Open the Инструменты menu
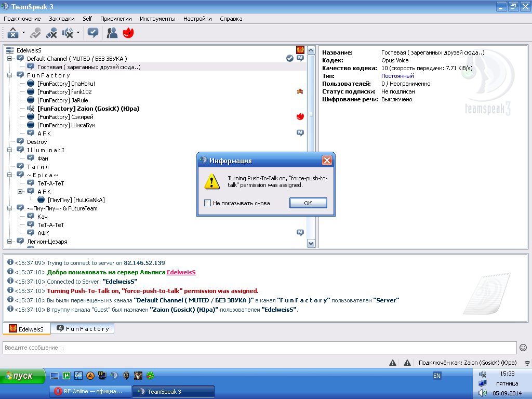Viewport: 532px width, 399px height. pyautogui.click(x=157, y=19)
